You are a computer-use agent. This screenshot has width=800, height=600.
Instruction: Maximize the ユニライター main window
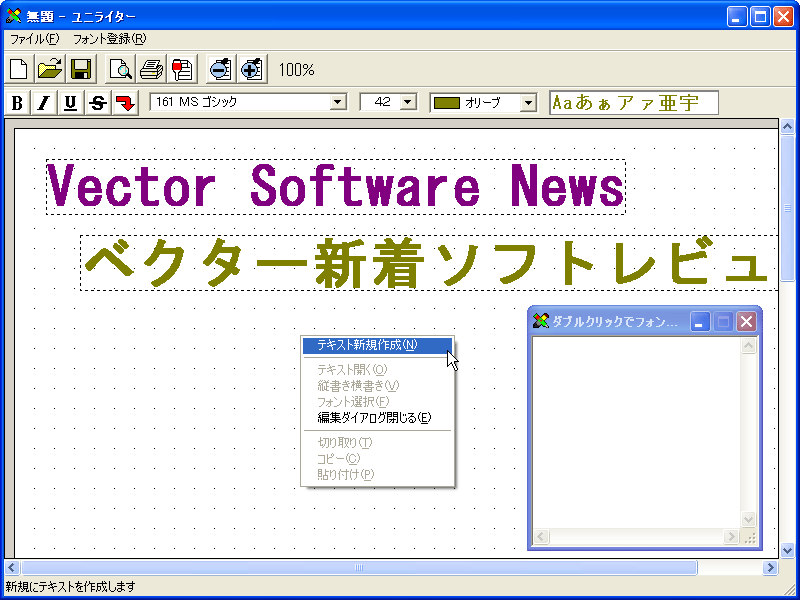[760, 17]
